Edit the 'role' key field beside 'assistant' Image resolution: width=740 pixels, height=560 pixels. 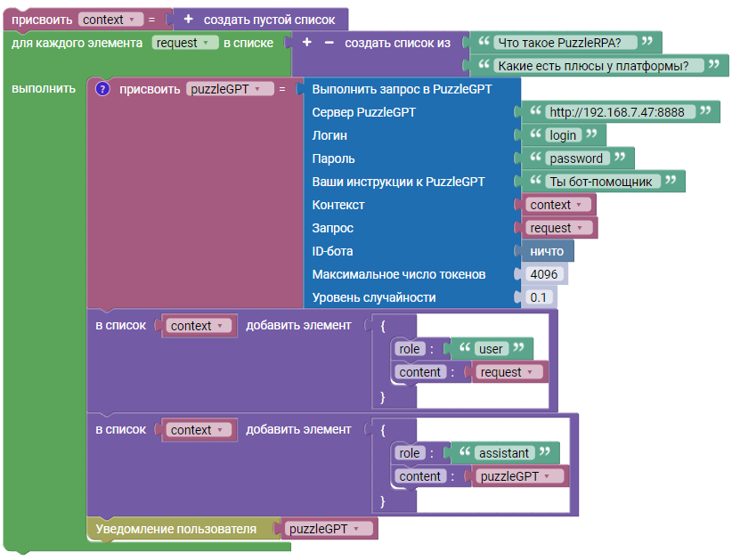click(x=410, y=453)
